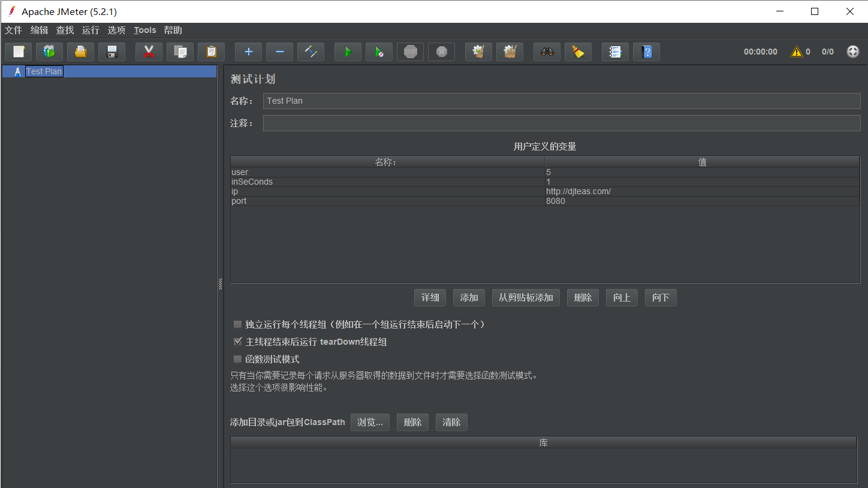Start the test with green play icon
This screenshot has width=868, height=488.
point(348,52)
